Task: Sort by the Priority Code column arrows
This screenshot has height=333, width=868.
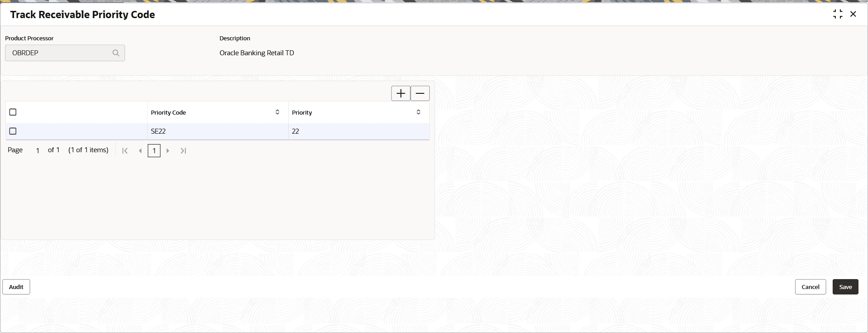Action: [x=277, y=112]
